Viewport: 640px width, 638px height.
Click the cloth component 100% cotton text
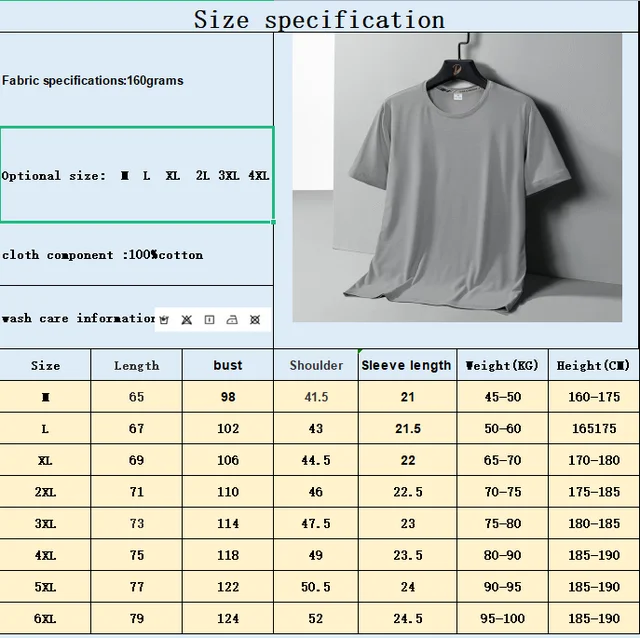point(102,255)
